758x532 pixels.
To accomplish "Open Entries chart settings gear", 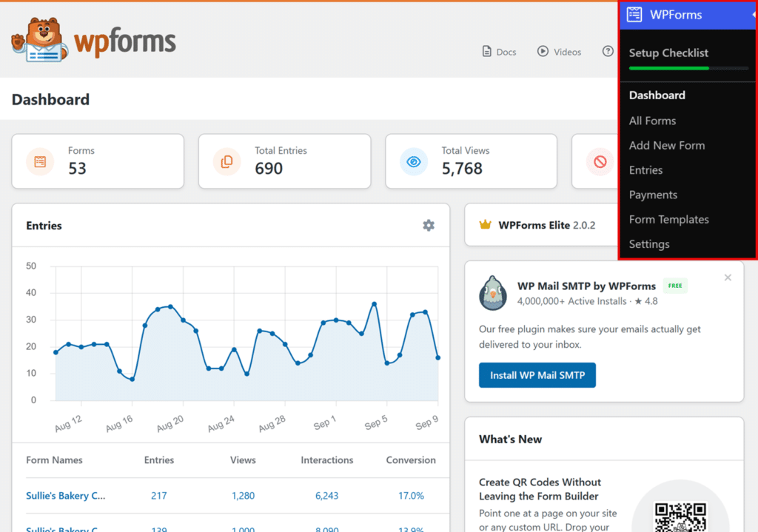I will coord(429,225).
